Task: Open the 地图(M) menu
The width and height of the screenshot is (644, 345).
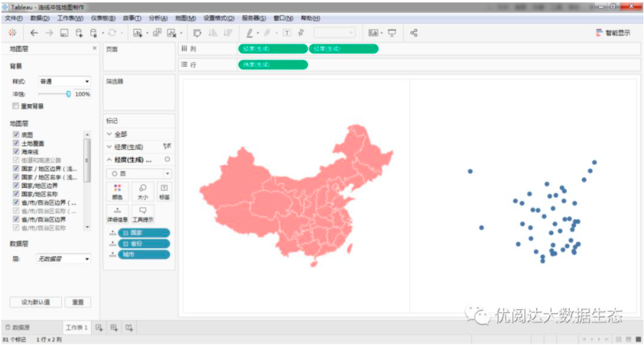Action: [x=186, y=17]
